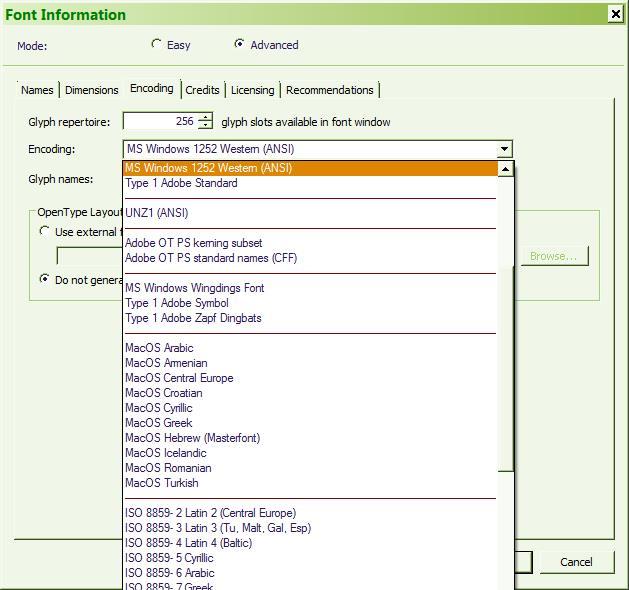Select MacOS Central Europe encoding
Viewport: 629px width, 590px height.
pos(310,378)
